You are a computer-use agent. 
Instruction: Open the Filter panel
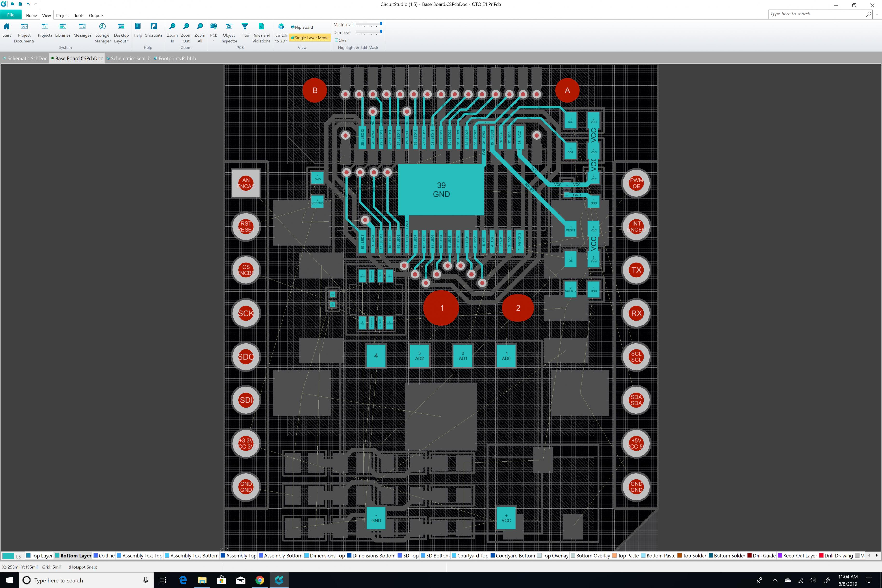[244, 30]
